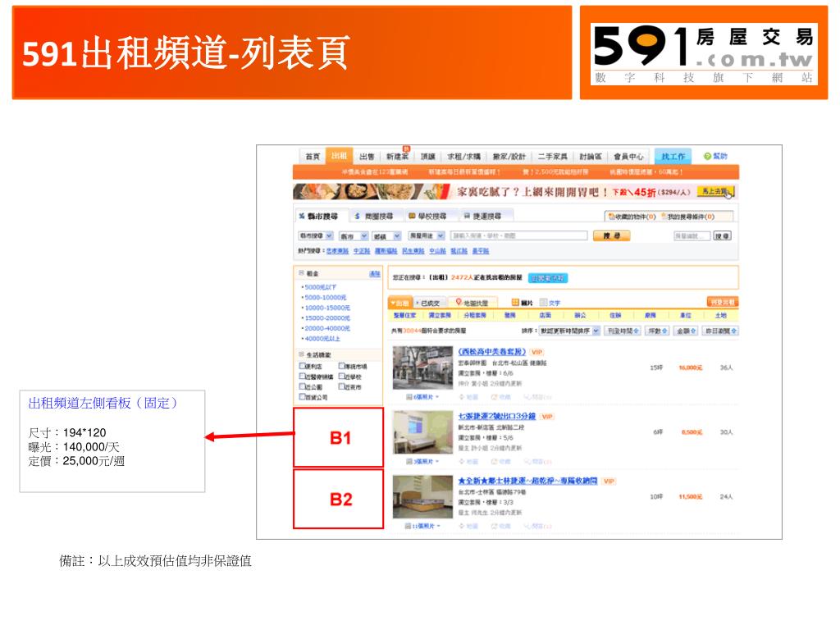Sort by 金額 arrow button
840x630 pixels.
(687, 331)
